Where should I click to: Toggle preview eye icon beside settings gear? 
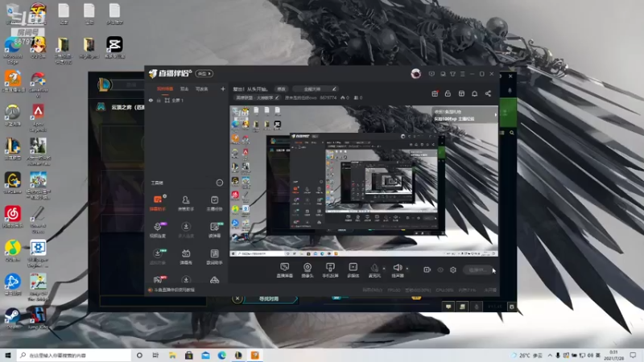tap(440, 269)
